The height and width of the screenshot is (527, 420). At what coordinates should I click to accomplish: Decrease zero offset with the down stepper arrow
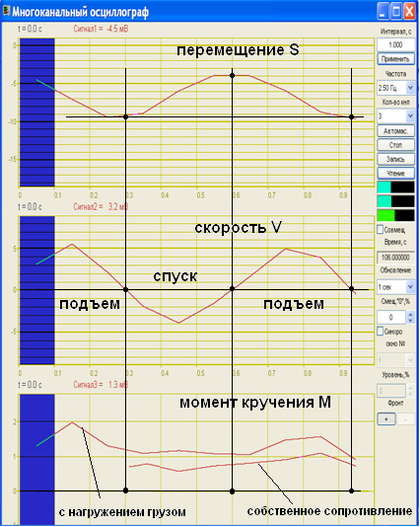click(410, 321)
